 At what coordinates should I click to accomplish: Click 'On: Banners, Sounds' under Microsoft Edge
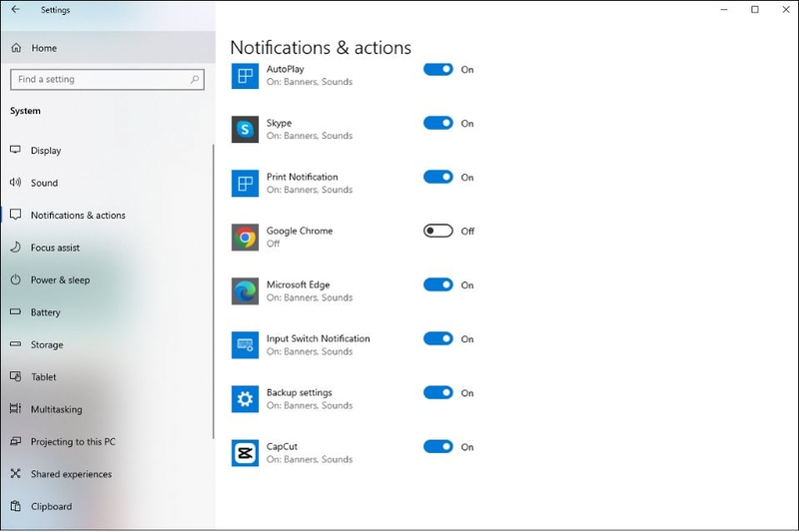310,297
